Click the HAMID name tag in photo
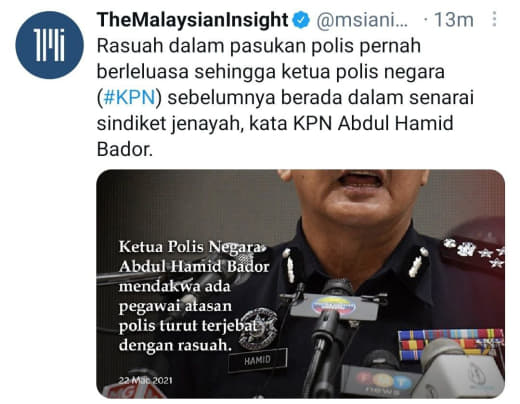The width and height of the screenshot is (520, 404). coord(257,360)
